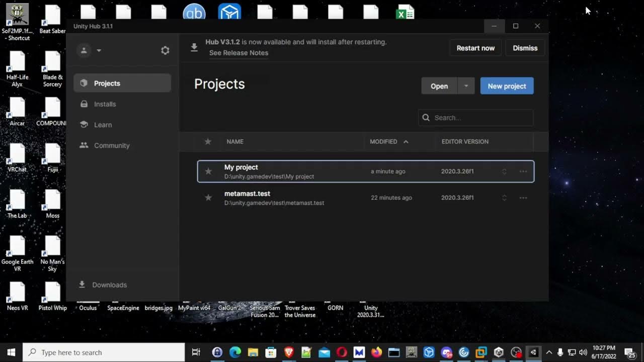Select the Pistol Whip desktop shortcut
This screenshot has width=644, height=362.
tap(52, 297)
